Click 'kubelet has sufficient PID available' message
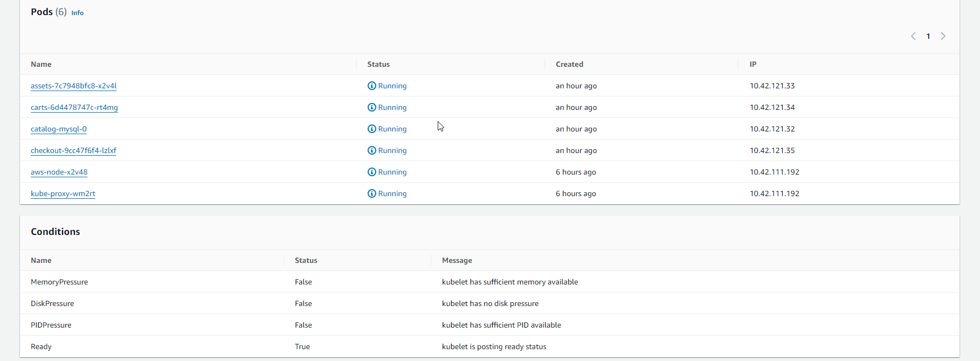This screenshot has width=980, height=361. [501, 325]
